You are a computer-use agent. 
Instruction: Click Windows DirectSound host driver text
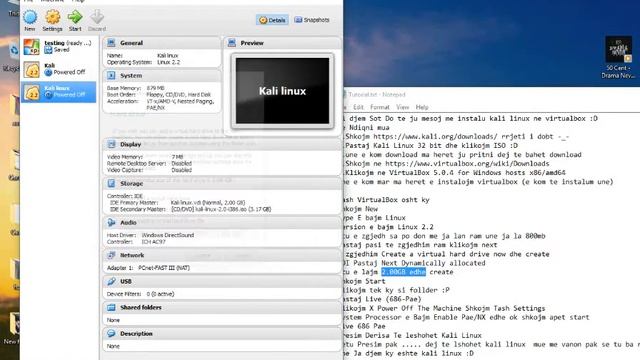pos(168,236)
